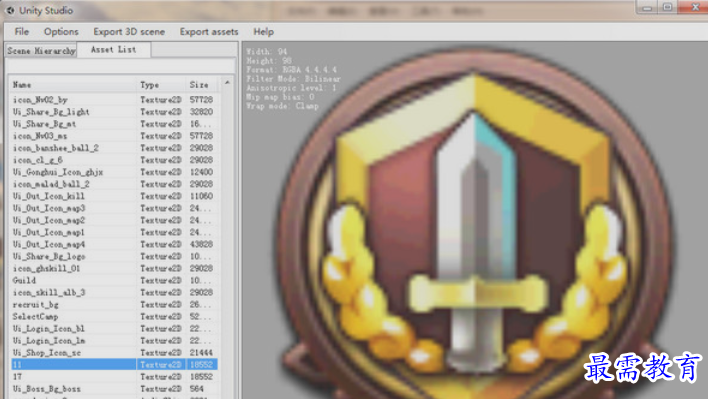Select the Ui_Out_Icon_map4 asset row

114,244
